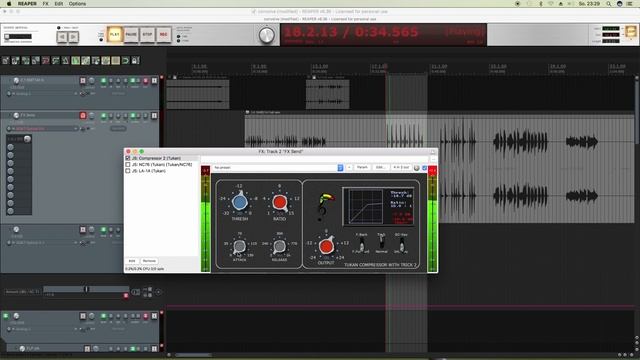Screen dimensions: 640x360
Task: Toggle the metronome toolbar icon
Action: click(66, 61)
